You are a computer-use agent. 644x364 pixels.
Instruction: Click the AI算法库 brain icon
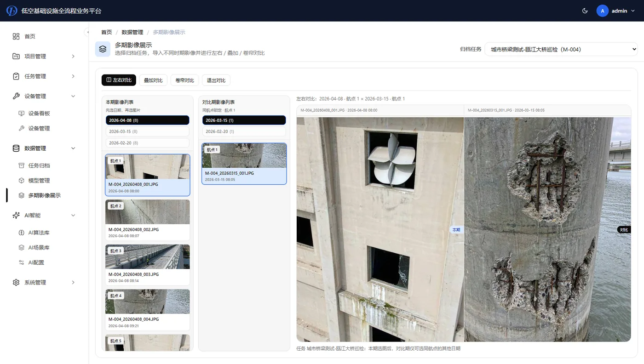tap(21, 233)
